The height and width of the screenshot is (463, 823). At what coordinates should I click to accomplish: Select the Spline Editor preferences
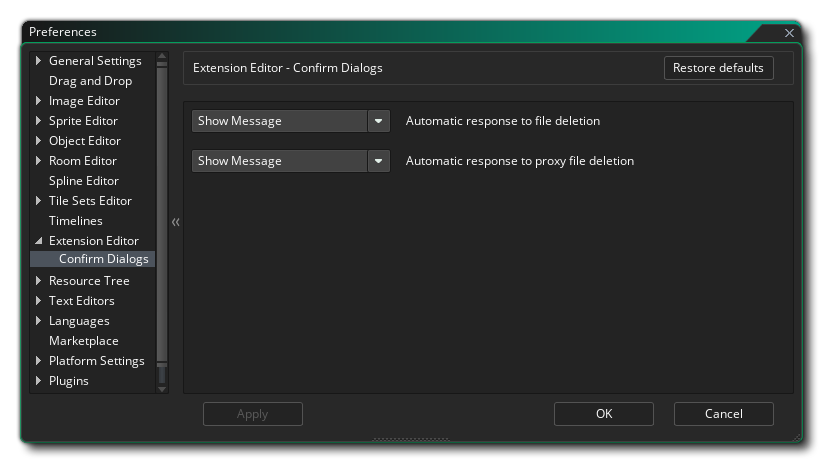click(x=84, y=181)
